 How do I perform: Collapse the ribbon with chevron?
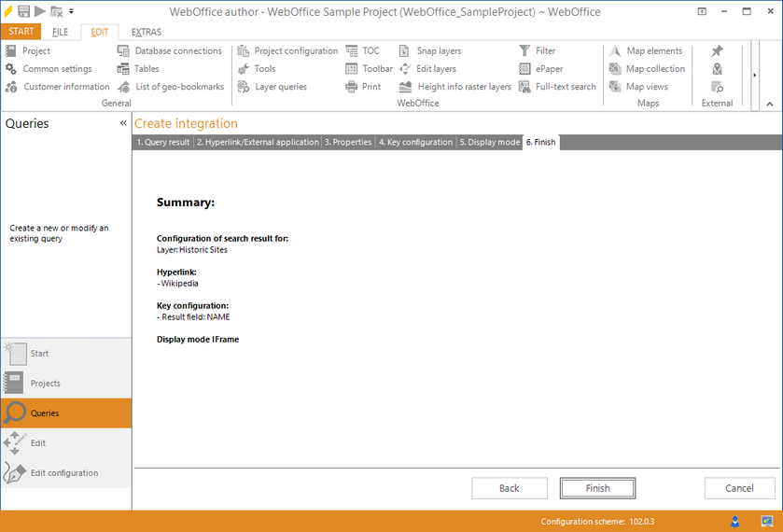click(x=770, y=104)
